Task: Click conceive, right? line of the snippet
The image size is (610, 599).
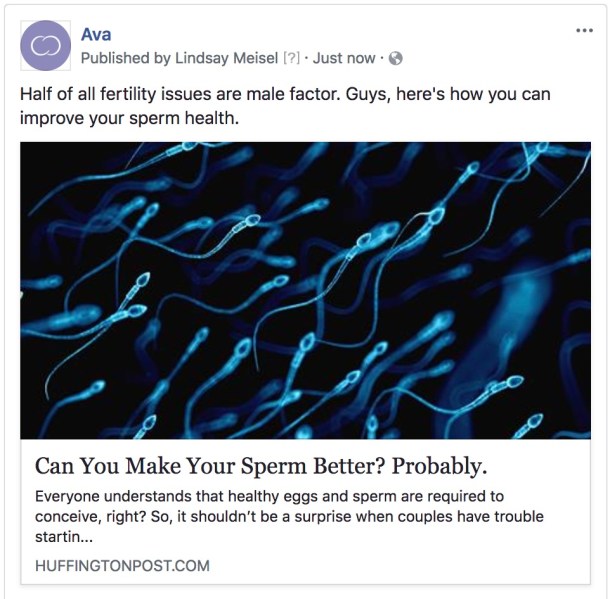Action: tap(289, 517)
